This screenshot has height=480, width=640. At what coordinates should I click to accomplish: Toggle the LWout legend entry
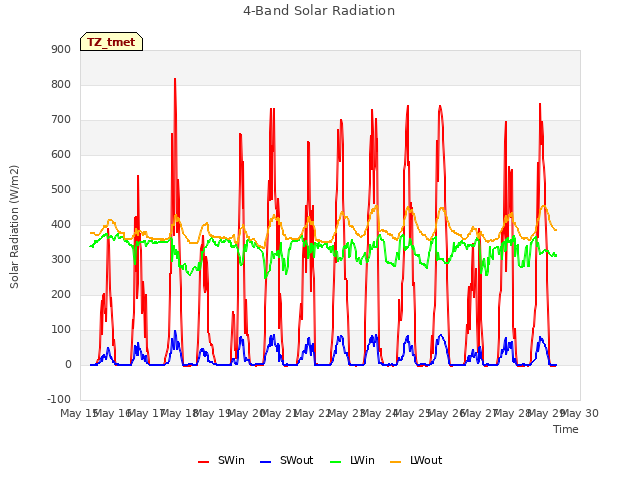(x=416, y=460)
